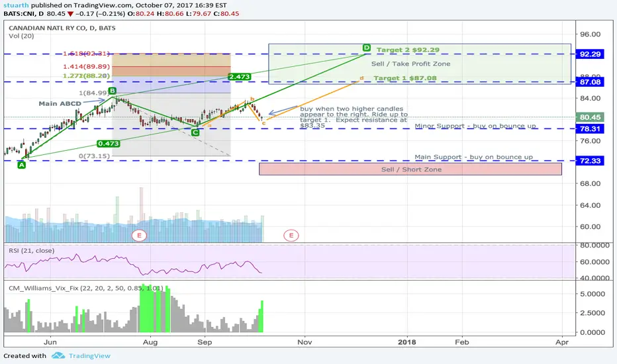Click the orange 1.414–1.618 Fibonacci zone
This screenshot has width=617, height=364.
pos(171,60)
